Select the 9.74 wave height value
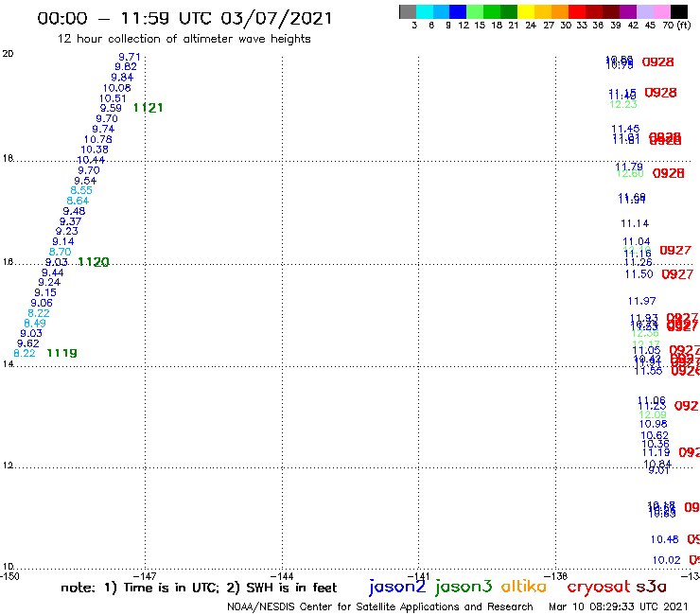Screen dimensions: 700x615 click(103, 129)
